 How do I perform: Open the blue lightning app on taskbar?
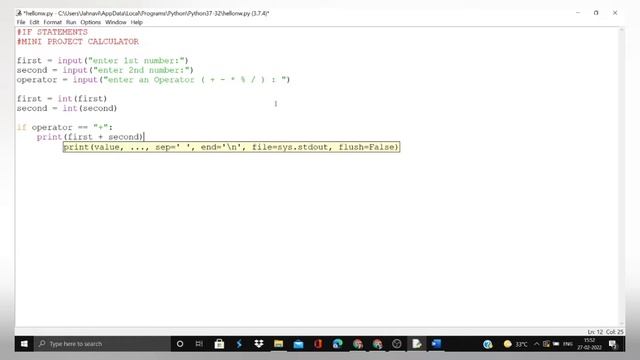click(x=239, y=344)
